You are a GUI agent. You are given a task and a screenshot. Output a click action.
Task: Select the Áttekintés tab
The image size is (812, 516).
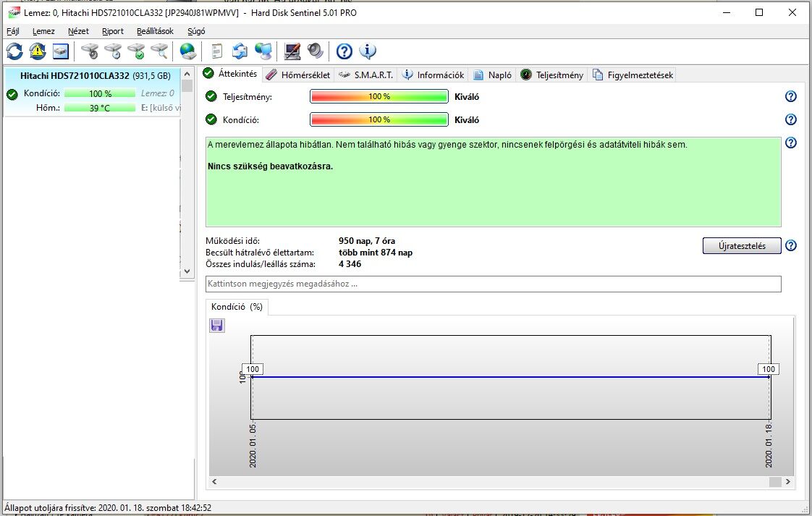pos(230,74)
